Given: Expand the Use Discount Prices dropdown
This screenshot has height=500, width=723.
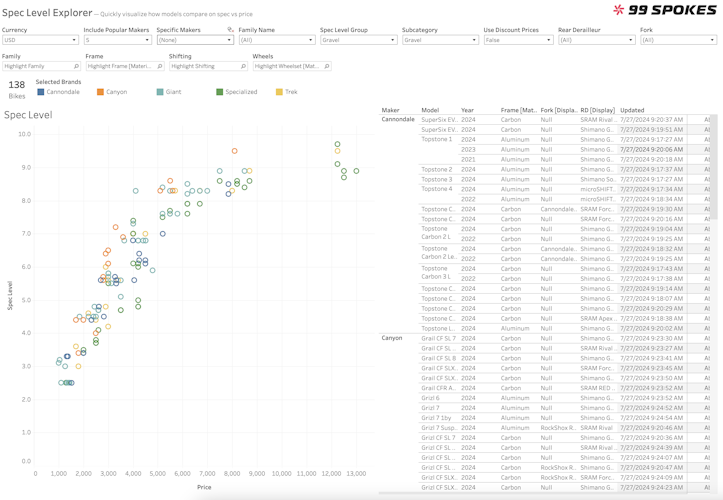Looking at the screenshot, I should point(518,40).
